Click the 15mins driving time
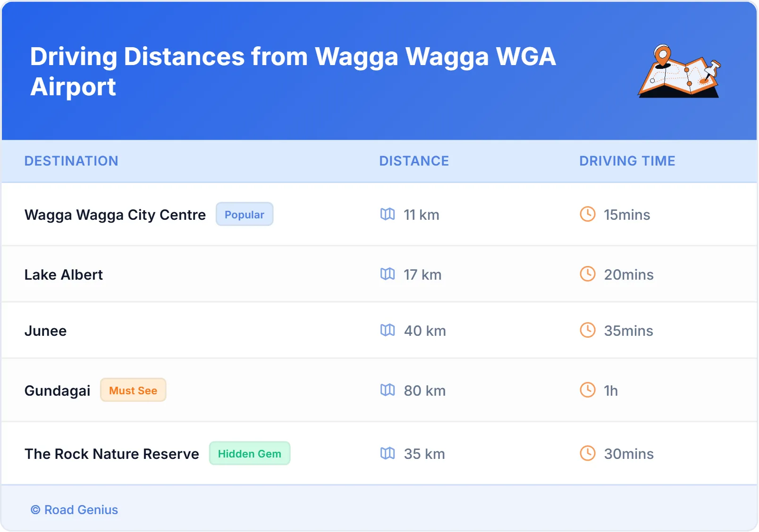 (x=627, y=215)
